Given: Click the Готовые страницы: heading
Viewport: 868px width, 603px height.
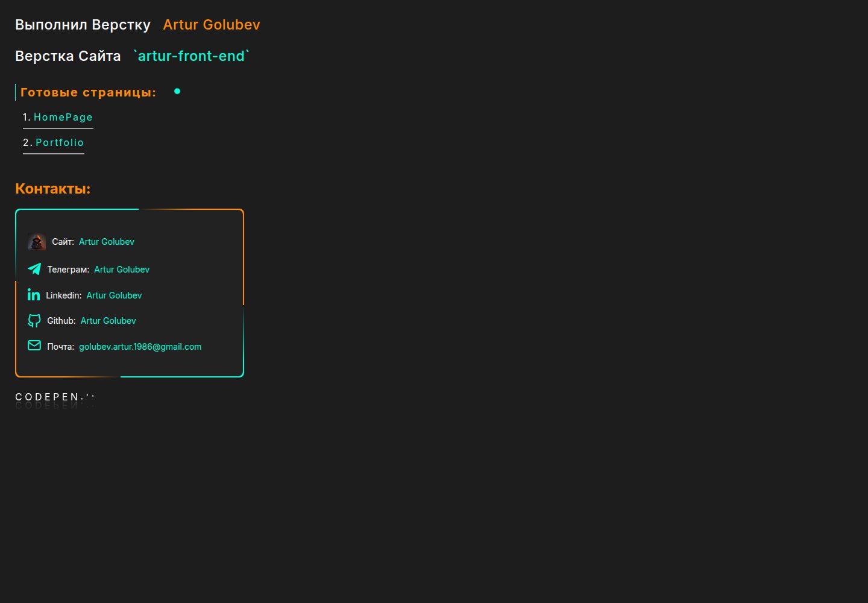Looking at the screenshot, I should tap(89, 92).
